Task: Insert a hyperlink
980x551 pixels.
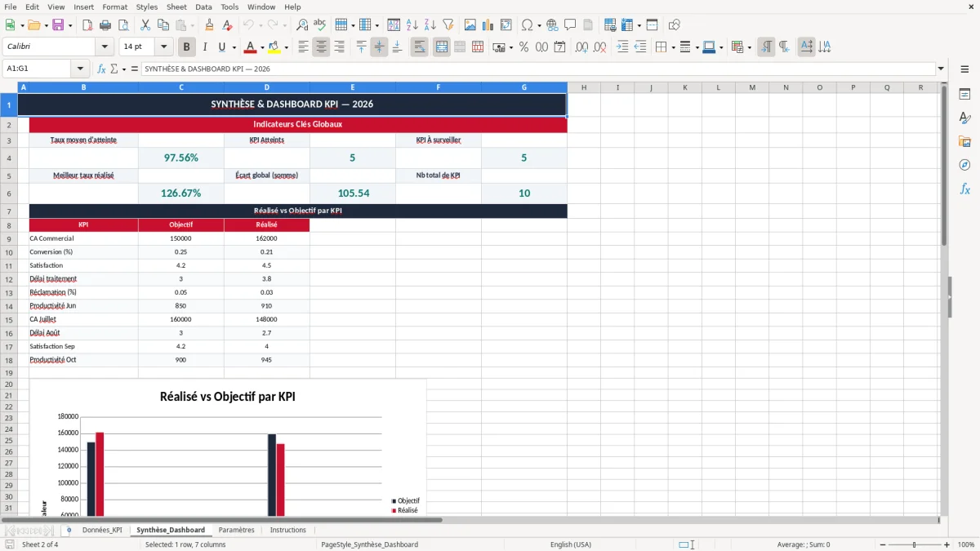Action: click(552, 25)
